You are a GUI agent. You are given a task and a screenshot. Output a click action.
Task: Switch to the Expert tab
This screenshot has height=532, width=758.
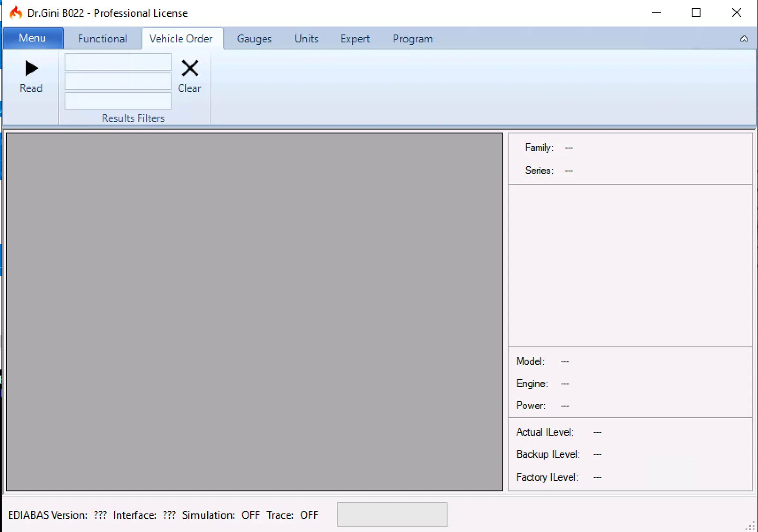point(355,39)
